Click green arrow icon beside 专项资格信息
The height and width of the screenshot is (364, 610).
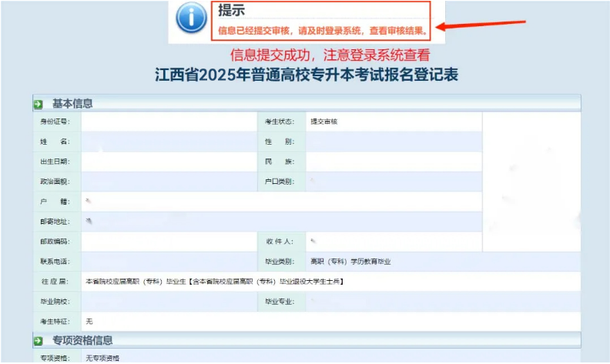[x=38, y=340]
